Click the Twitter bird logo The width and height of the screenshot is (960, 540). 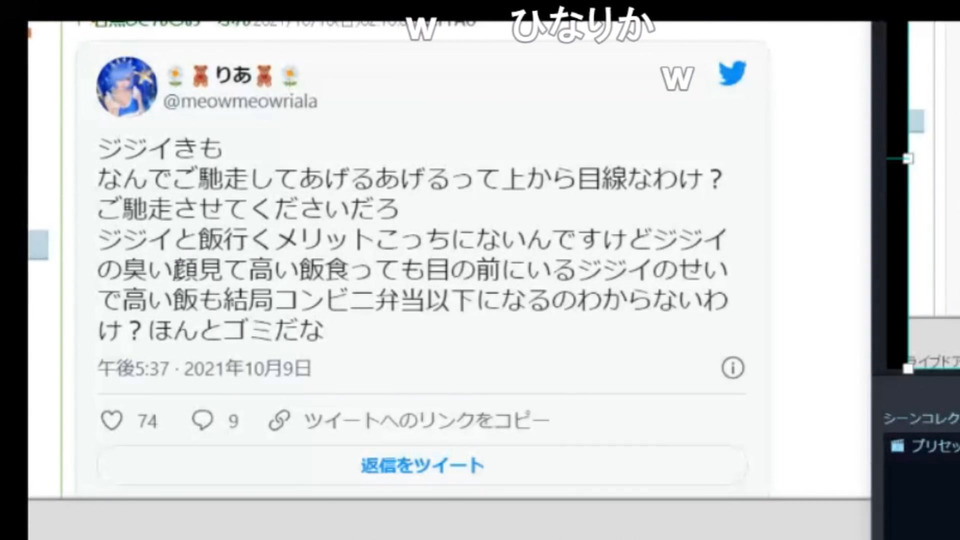pos(732,73)
